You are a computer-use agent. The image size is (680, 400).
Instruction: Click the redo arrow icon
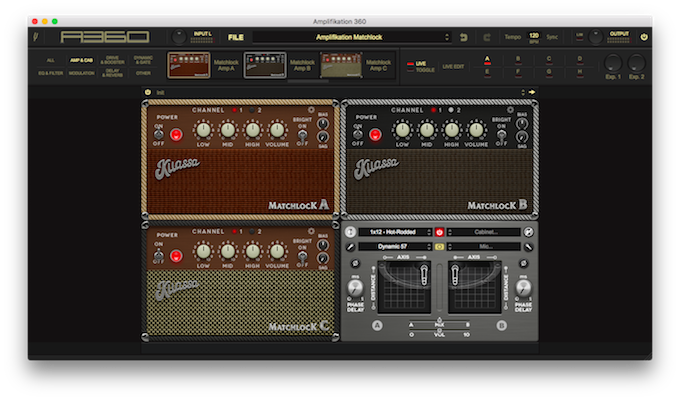coord(487,37)
